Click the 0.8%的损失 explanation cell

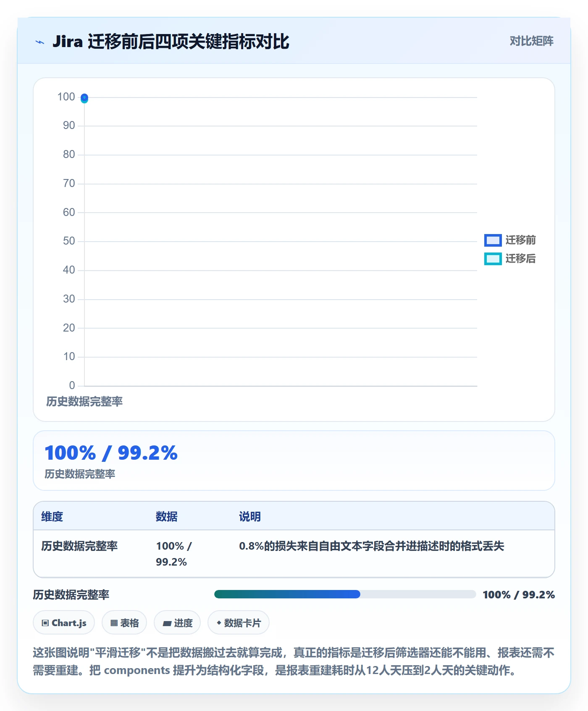[371, 546]
